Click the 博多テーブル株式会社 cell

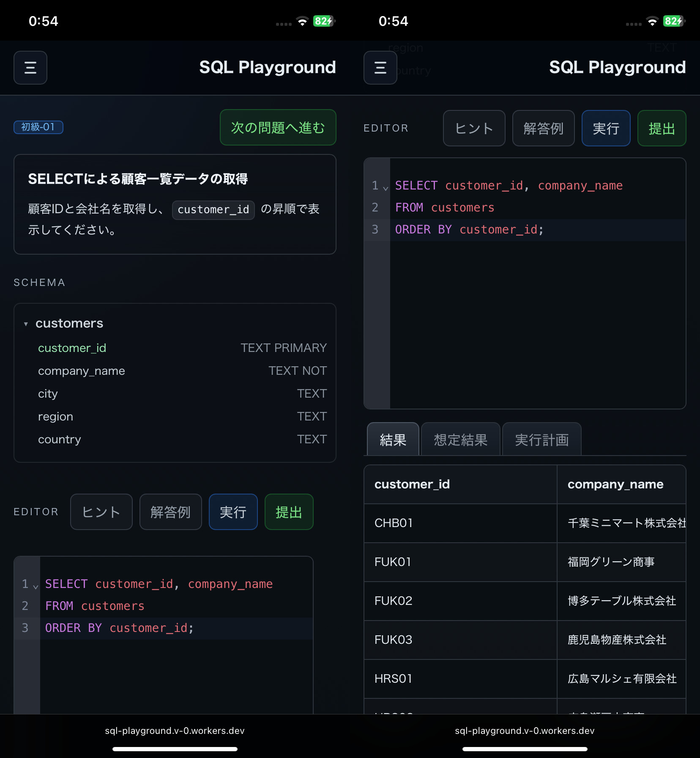621,601
